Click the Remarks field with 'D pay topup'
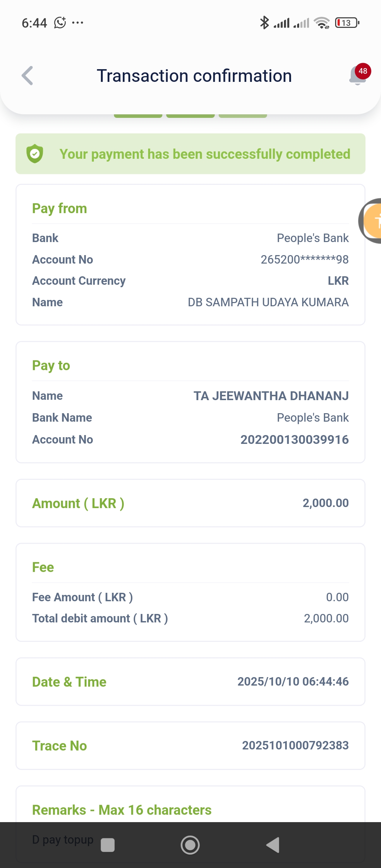Viewport: 381px width, 868px height. pos(63,840)
